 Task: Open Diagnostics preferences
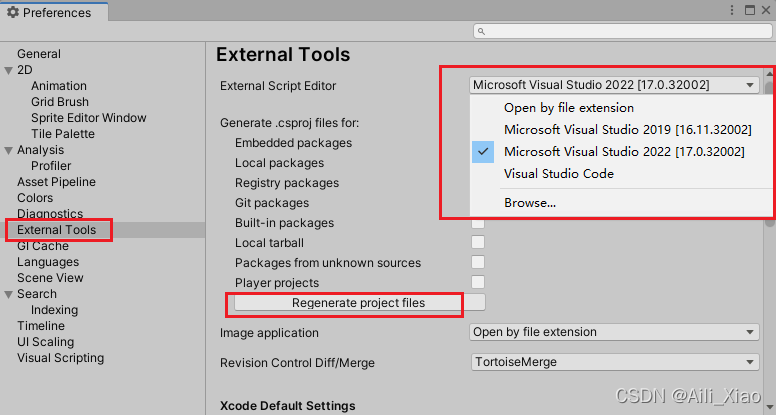(x=50, y=214)
